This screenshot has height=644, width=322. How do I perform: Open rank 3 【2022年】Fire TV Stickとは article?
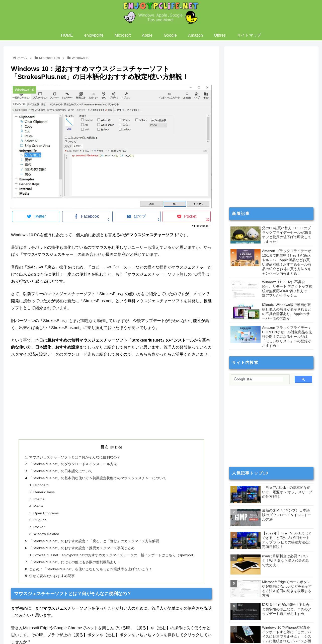click(x=272, y=540)
